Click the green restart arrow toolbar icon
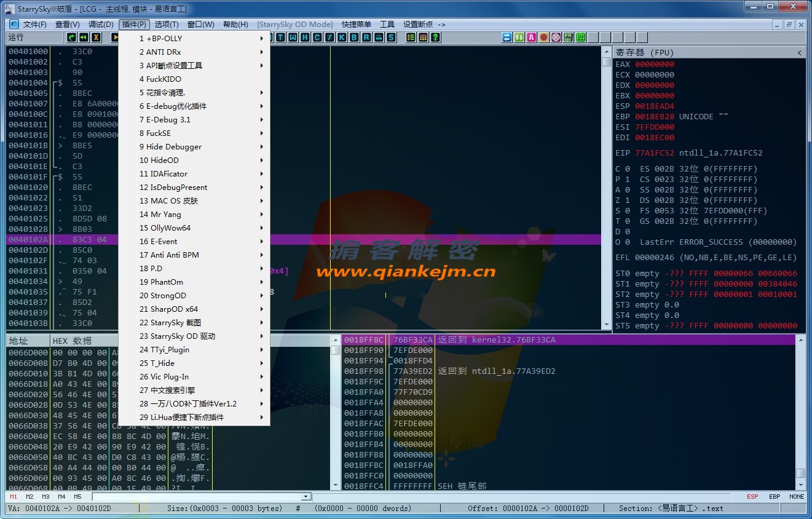812x519 pixels. tap(71, 38)
